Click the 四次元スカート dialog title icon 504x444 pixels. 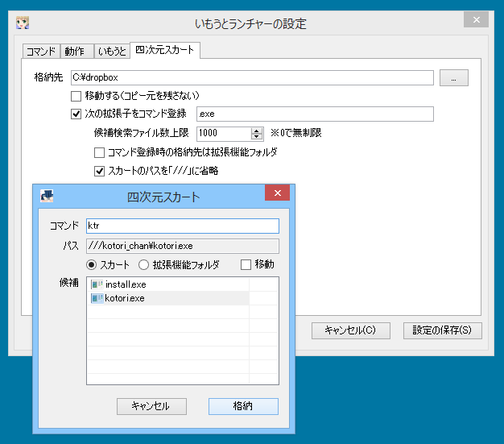point(47,196)
